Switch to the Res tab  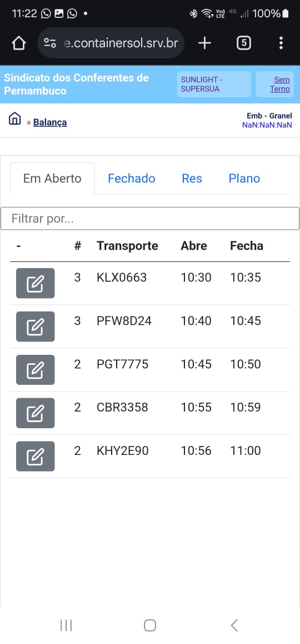(192, 179)
